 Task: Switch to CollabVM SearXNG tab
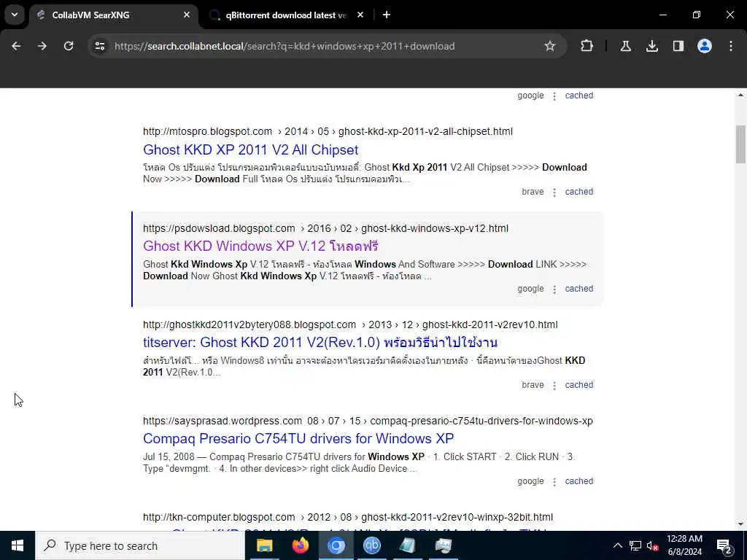coord(115,15)
